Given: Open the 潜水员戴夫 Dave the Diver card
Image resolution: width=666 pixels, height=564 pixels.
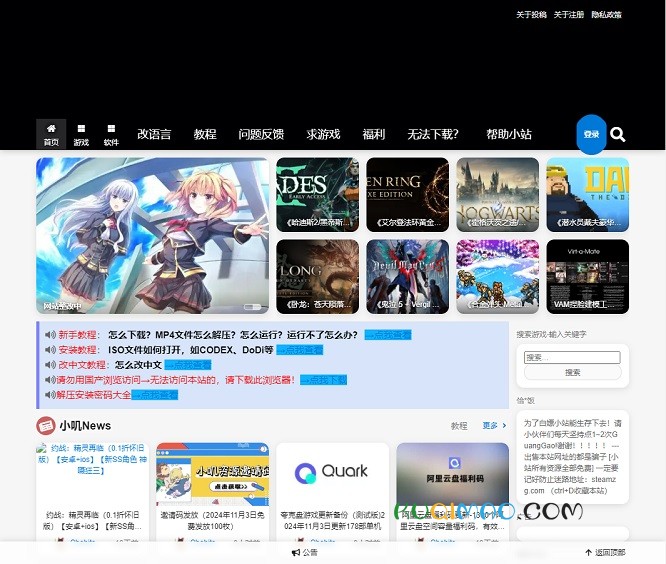Looking at the screenshot, I should pos(587,195).
